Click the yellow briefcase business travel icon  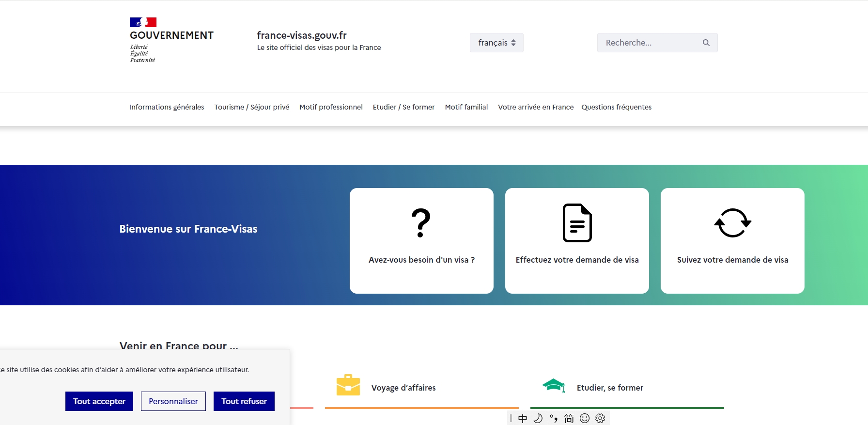(348, 385)
